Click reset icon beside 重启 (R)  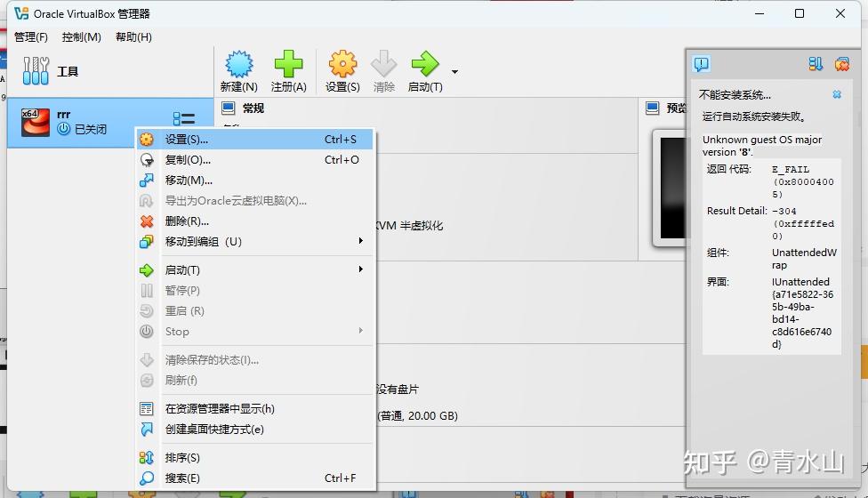click(147, 311)
